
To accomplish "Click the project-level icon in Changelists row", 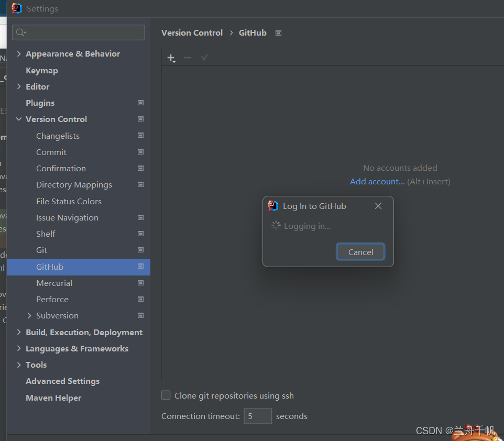I will pos(140,136).
